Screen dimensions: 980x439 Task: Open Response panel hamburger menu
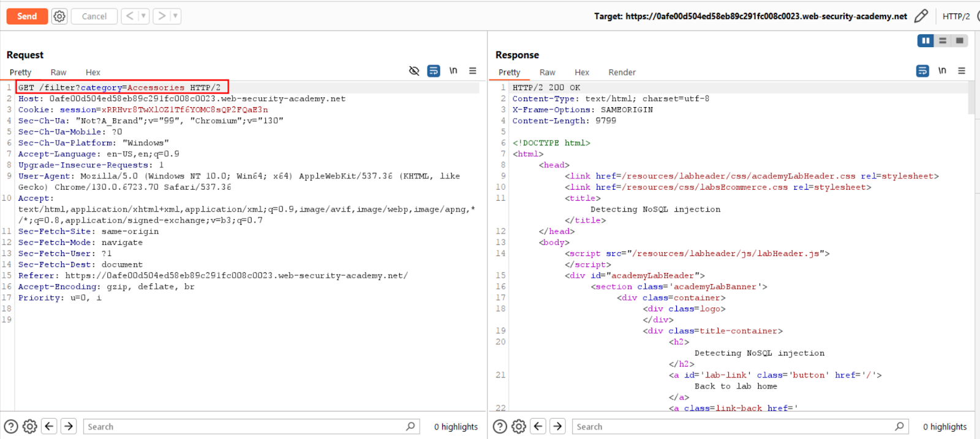[x=962, y=71]
